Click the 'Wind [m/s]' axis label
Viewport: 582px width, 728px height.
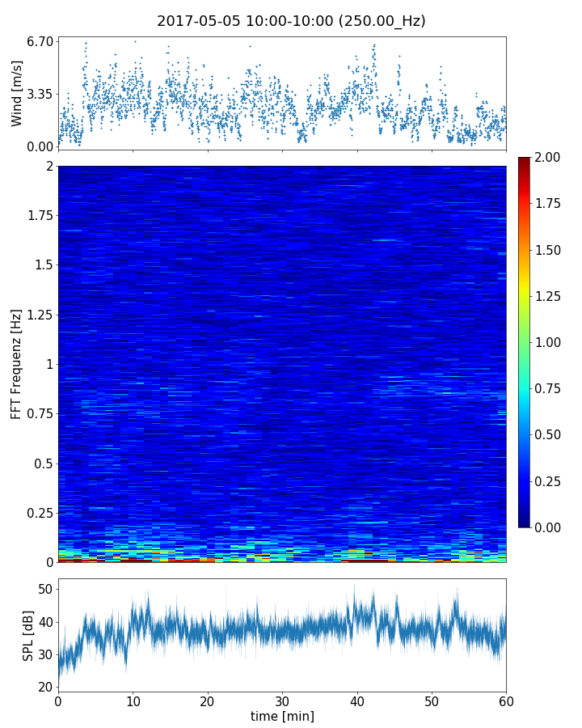point(17,93)
